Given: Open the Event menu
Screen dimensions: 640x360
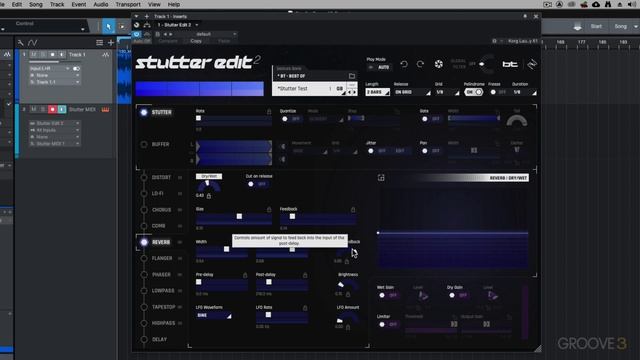Looking at the screenshot, I should (79, 4).
